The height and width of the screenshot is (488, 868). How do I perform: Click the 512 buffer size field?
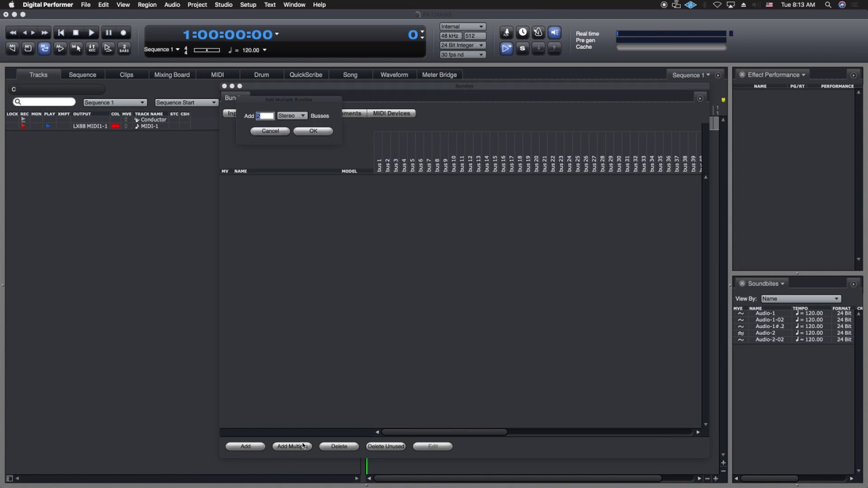tap(474, 36)
